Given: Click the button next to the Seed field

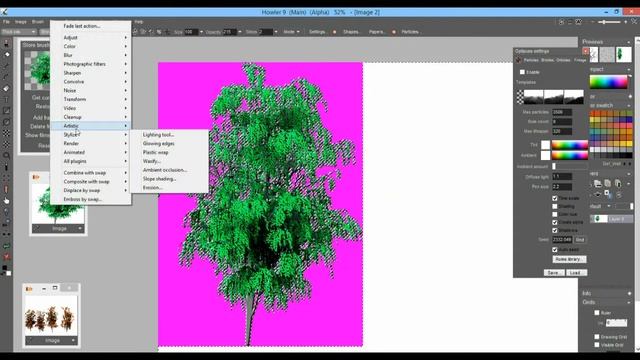Looking at the screenshot, I should point(580,240).
